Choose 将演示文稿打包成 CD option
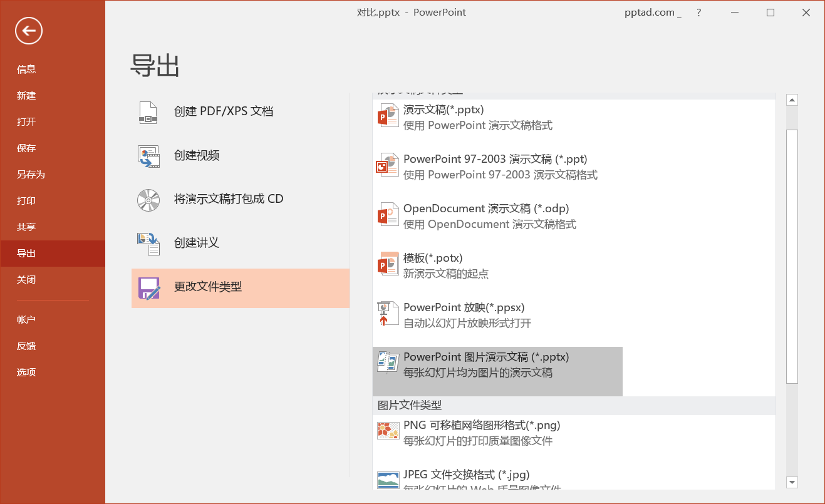Screen dimensions: 825x504 [241, 200]
